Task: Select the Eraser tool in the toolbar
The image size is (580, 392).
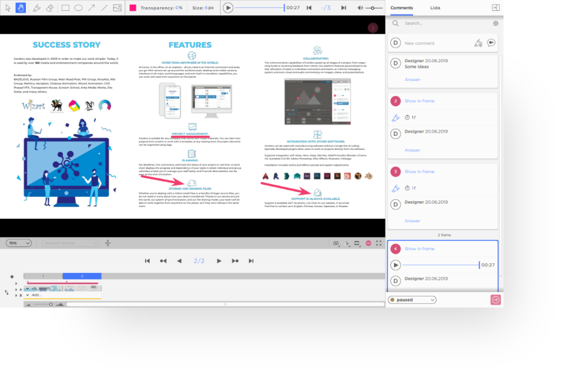Action: tap(50, 7)
